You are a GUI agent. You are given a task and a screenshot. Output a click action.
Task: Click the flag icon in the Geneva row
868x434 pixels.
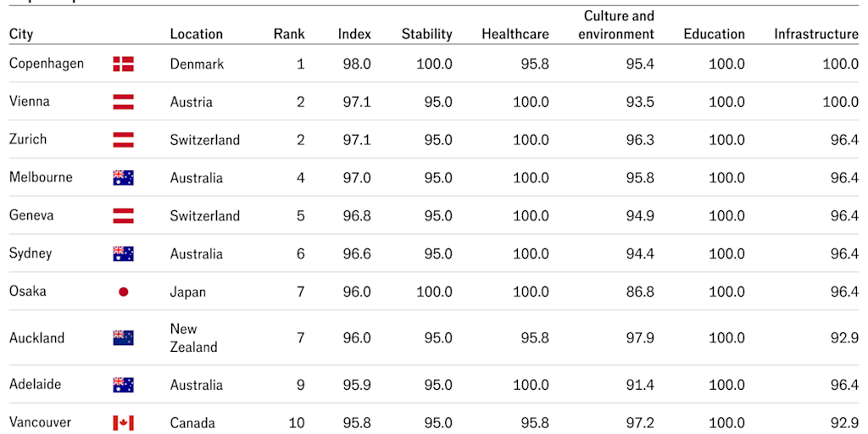click(x=123, y=216)
